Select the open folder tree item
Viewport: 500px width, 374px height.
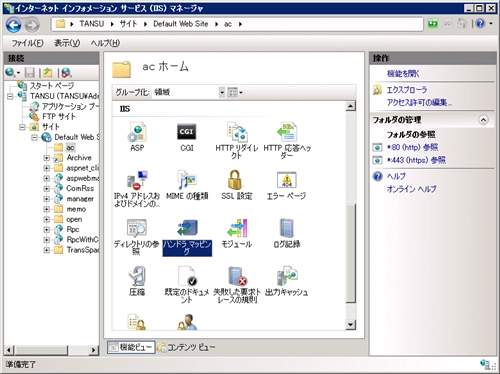click(74, 219)
